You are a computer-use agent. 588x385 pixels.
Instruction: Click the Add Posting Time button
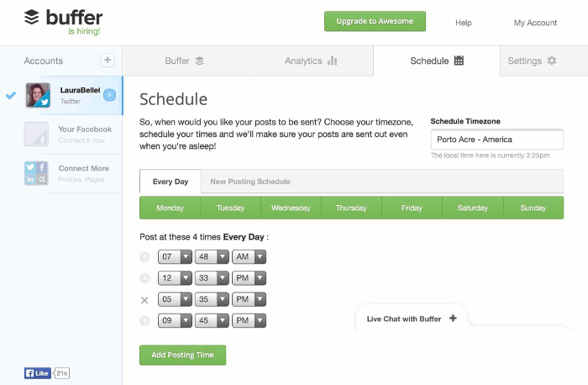tap(182, 355)
